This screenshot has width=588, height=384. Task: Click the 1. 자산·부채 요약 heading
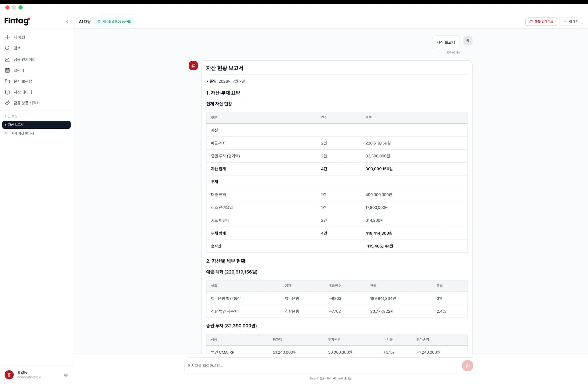click(x=223, y=93)
